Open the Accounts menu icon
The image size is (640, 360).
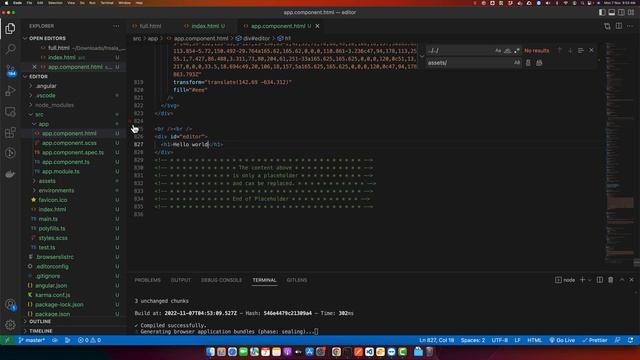pyautogui.click(x=11, y=304)
